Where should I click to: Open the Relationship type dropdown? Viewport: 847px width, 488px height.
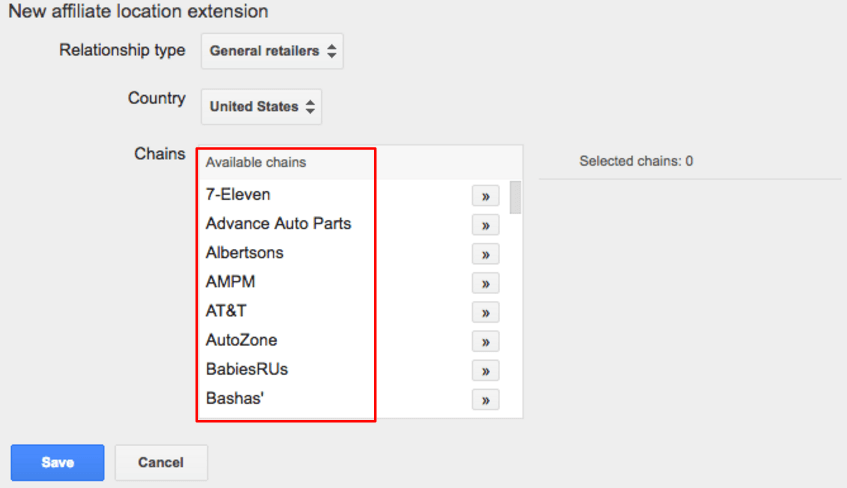272,51
